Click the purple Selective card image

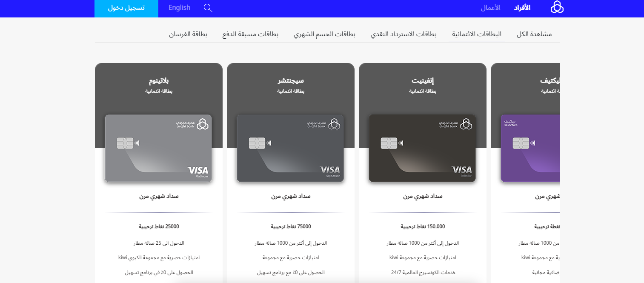click(530, 149)
